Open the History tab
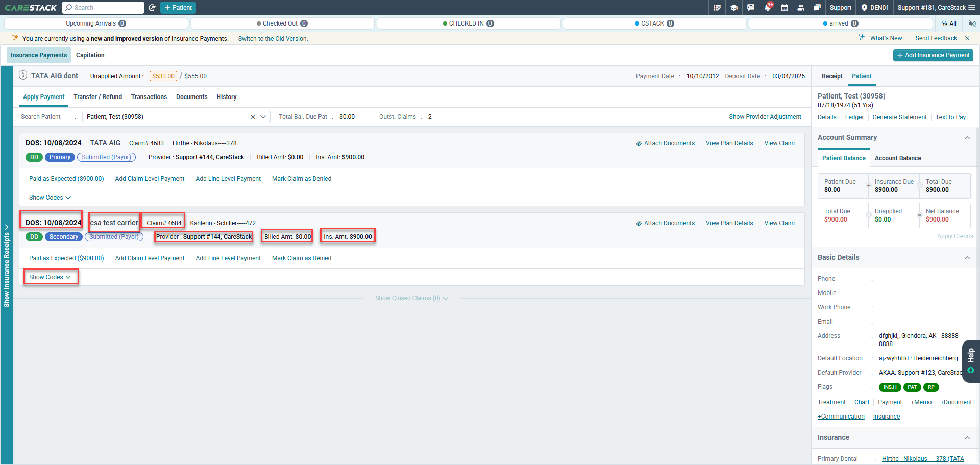 click(x=227, y=97)
